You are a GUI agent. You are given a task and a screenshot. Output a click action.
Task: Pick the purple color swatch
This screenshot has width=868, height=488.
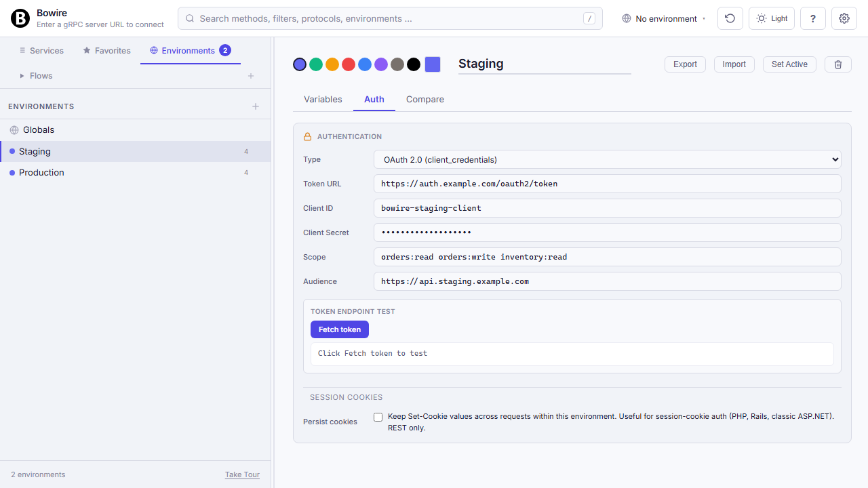[381, 64]
